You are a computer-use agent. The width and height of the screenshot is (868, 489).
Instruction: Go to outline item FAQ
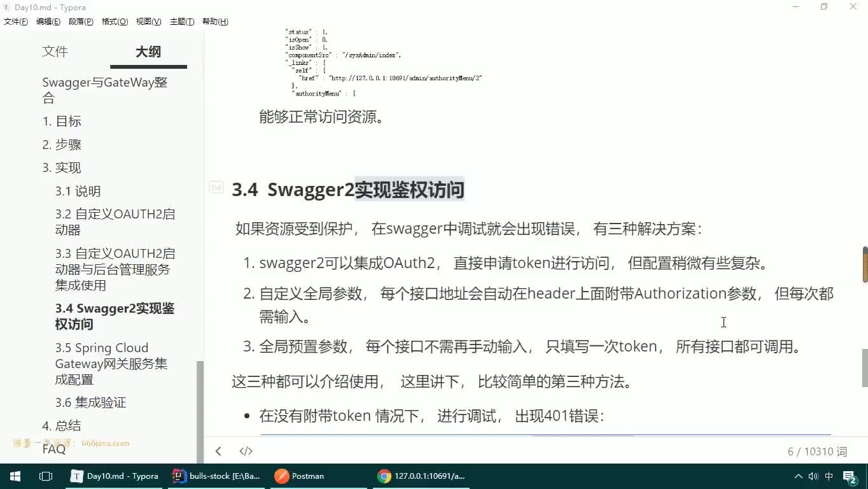[54, 449]
